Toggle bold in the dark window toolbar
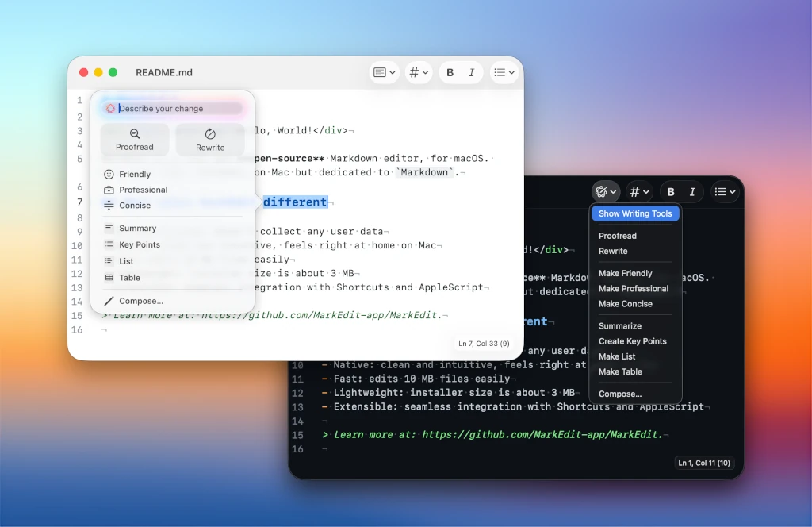The image size is (812, 527). point(670,191)
